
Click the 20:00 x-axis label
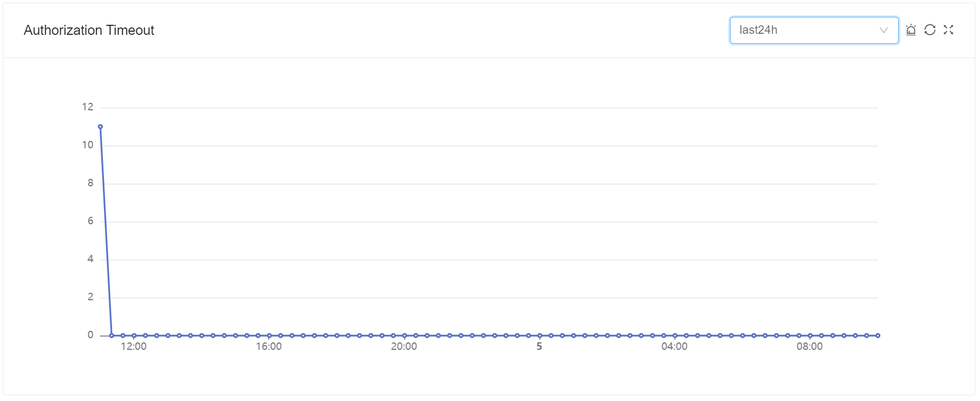404,347
